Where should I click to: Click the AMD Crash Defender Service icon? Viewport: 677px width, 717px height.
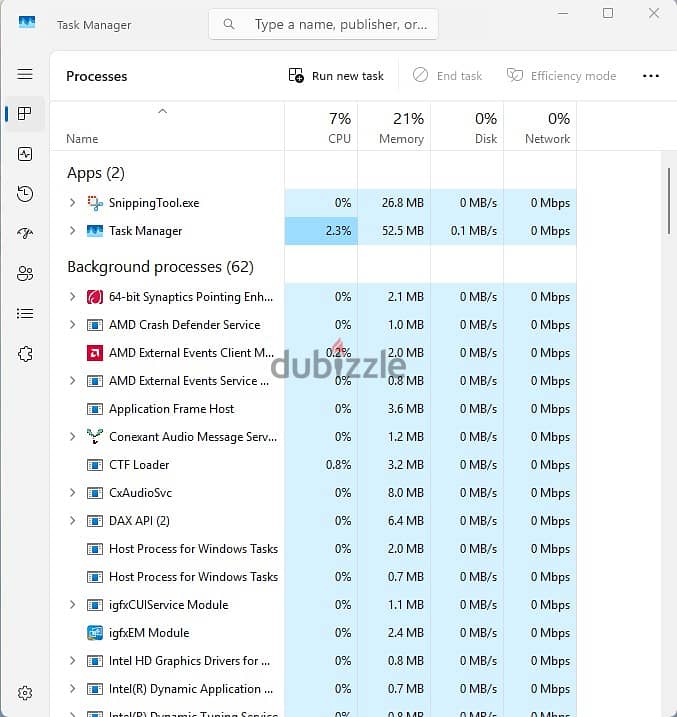pyautogui.click(x=95, y=325)
